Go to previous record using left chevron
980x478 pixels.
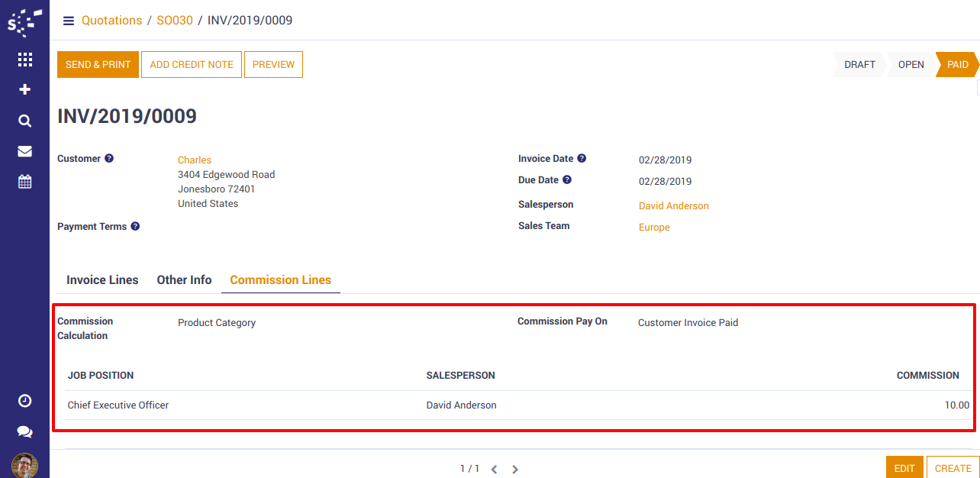click(494, 470)
